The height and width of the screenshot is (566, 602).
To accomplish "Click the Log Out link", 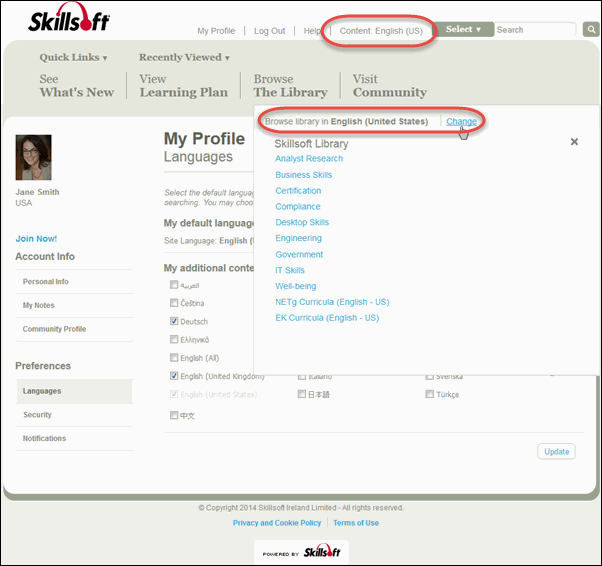I will [269, 31].
